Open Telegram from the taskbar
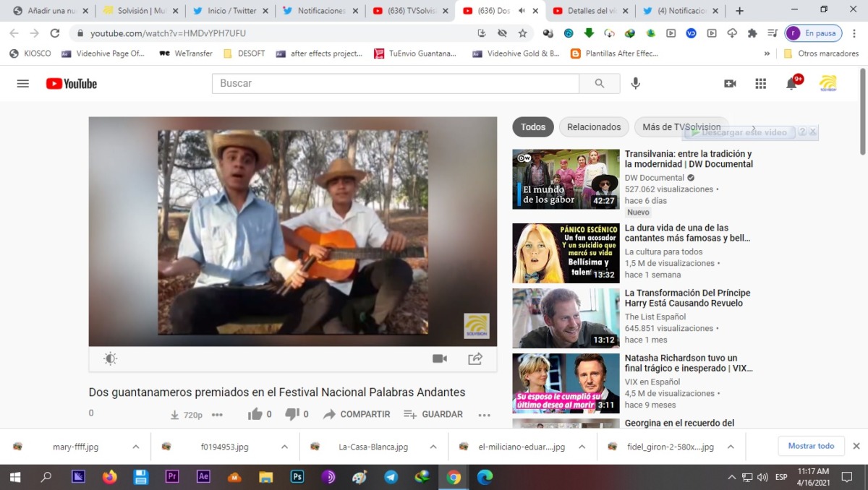868x490 pixels. [x=391, y=477]
